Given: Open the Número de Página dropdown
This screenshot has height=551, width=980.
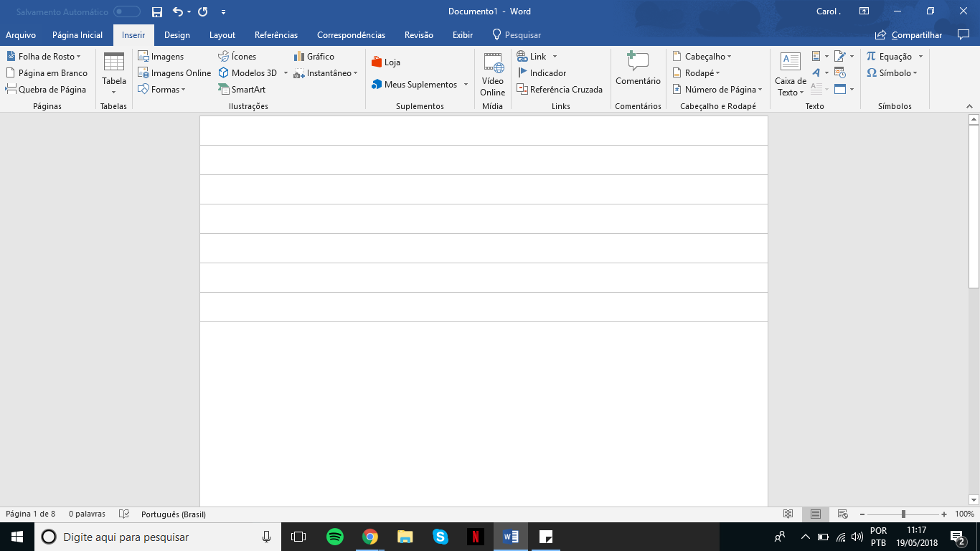Looking at the screenshot, I should [x=717, y=89].
